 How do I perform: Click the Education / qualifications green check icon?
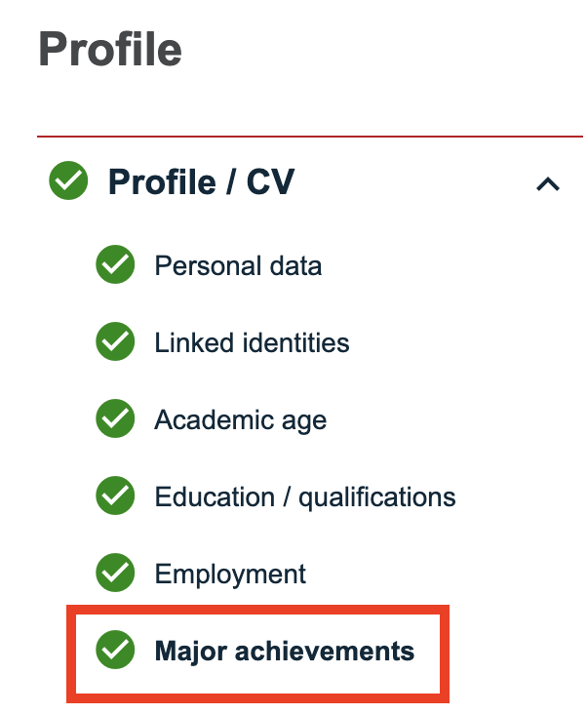click(115, 496)
